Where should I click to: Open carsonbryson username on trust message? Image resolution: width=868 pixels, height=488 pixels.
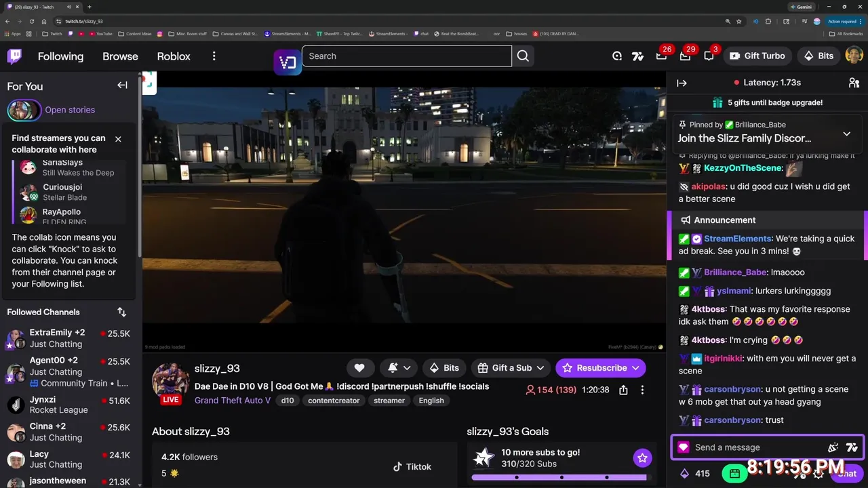pyautogui.click(x=732, y=420)
